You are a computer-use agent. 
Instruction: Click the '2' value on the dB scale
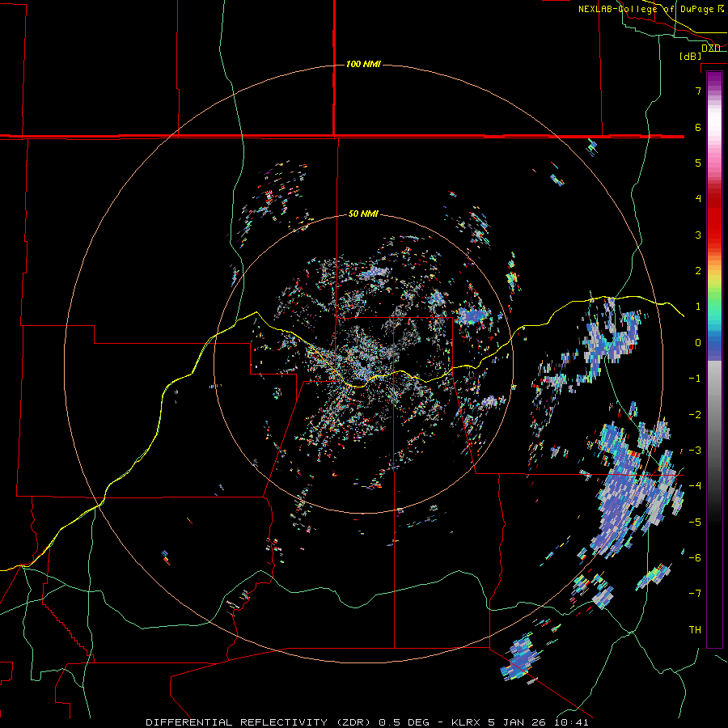tap(698, 270)
